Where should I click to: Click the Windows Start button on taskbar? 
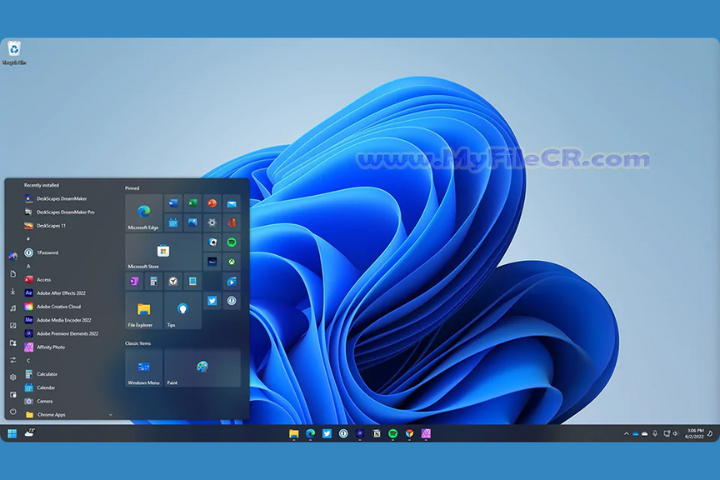coord(12,433)
